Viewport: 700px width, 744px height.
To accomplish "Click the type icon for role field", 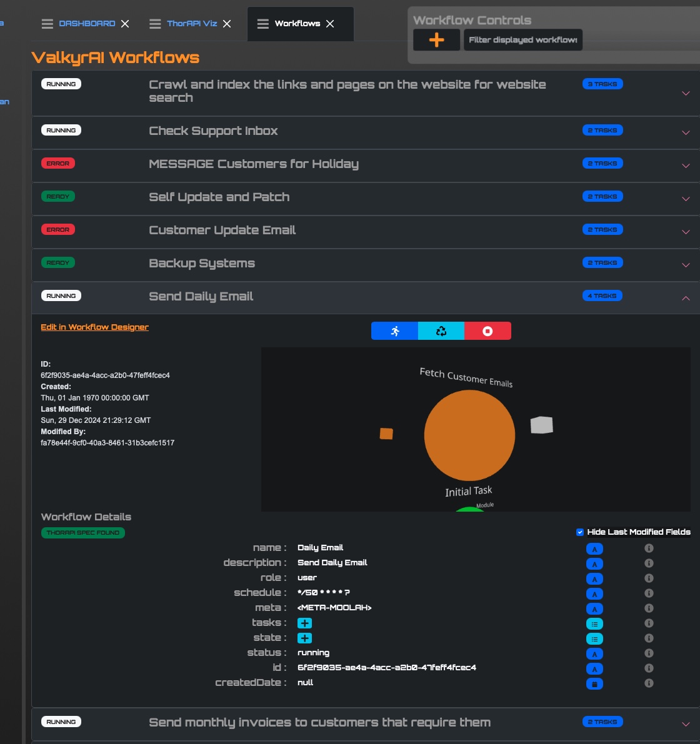I will [594, 579].
